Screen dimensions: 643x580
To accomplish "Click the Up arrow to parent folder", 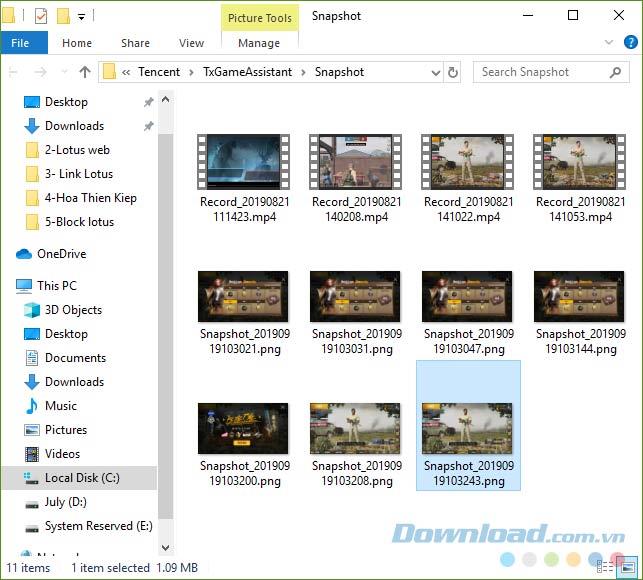I will pos(85,72).
